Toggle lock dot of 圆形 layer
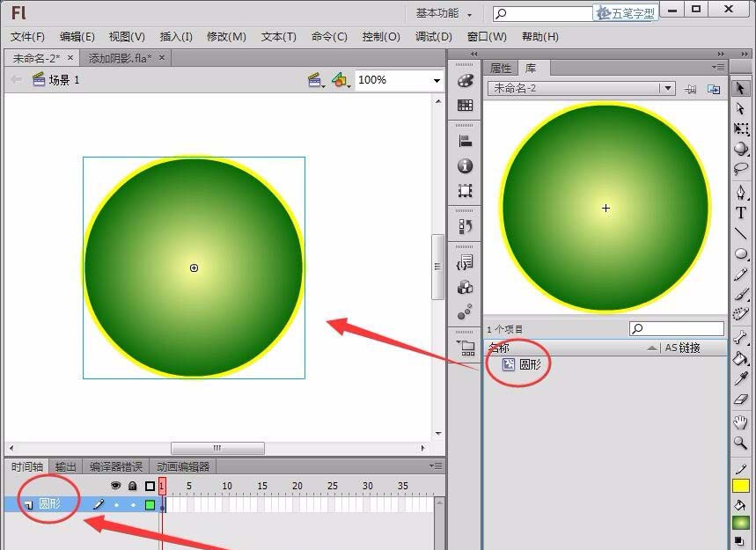This screenshot has width=756, height=550. coord(133,505)
